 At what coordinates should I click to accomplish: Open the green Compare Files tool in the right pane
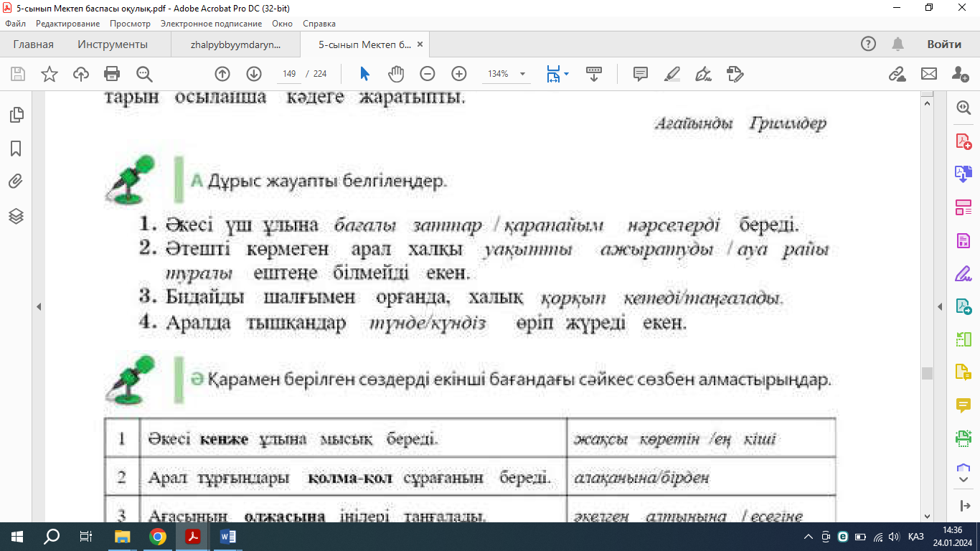tap(963, 339)
